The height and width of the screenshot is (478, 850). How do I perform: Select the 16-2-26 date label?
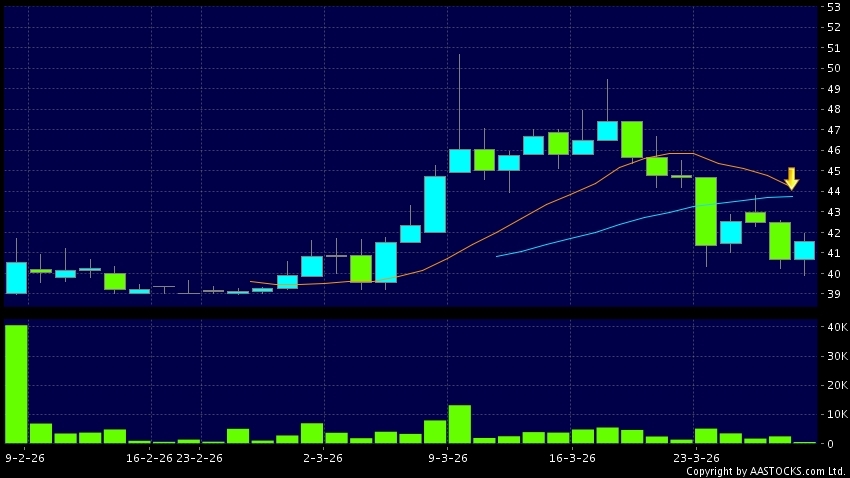pos(151,458)
